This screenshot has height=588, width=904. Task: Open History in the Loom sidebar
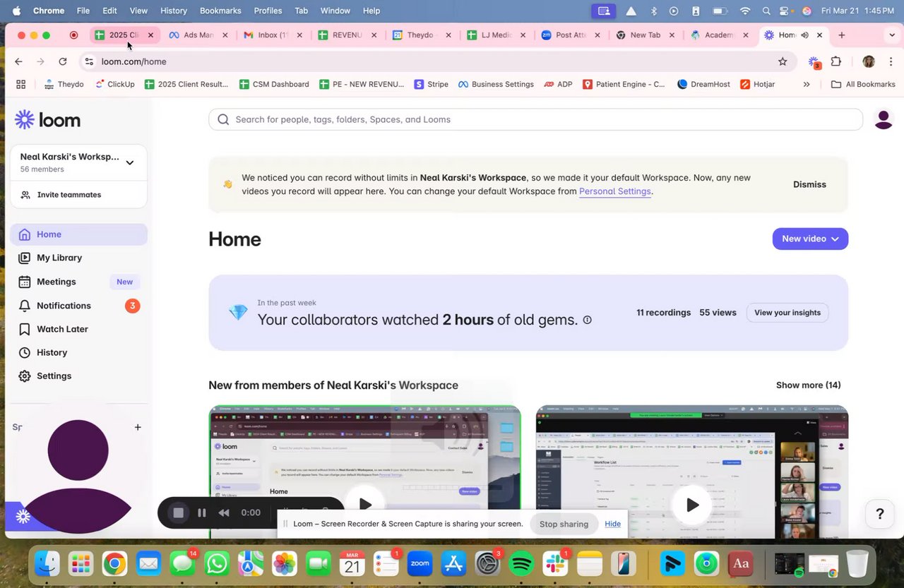click(78, 352)
